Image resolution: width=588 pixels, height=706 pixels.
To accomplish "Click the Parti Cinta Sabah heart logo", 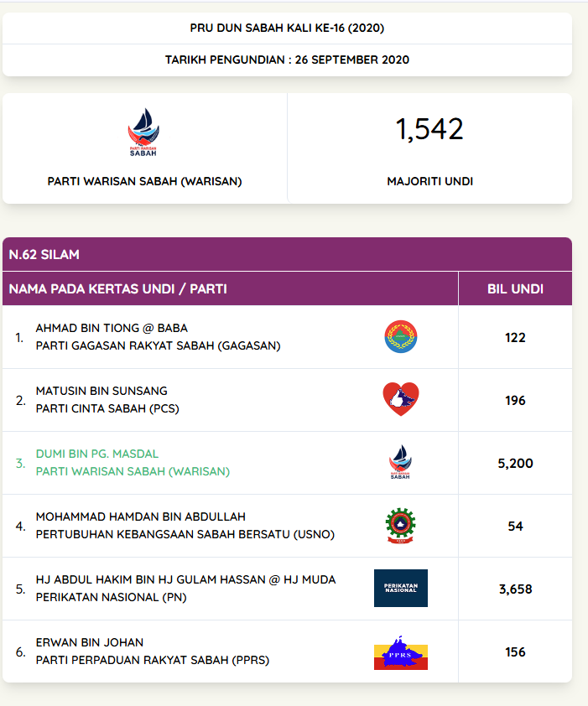I will pos(400,400).
